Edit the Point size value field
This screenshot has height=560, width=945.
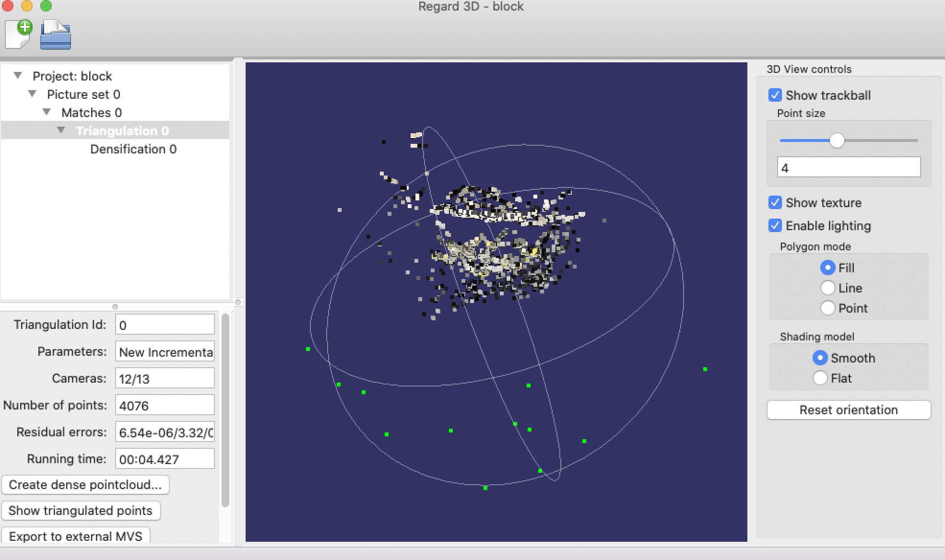849,167
